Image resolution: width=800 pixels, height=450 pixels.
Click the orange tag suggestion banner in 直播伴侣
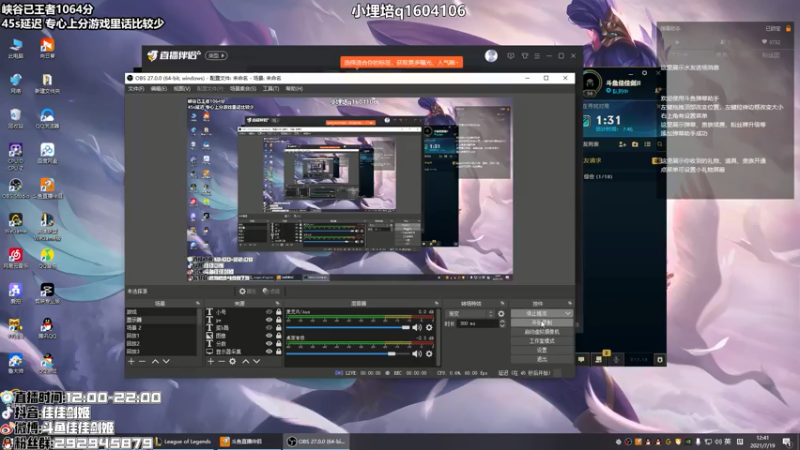pyautogui.click(x=402, y=62)
